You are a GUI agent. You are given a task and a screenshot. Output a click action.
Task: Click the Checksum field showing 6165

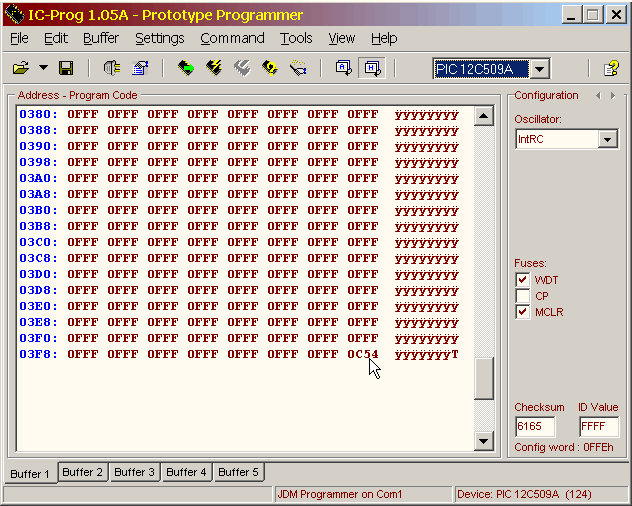click(x=535, y=427)
